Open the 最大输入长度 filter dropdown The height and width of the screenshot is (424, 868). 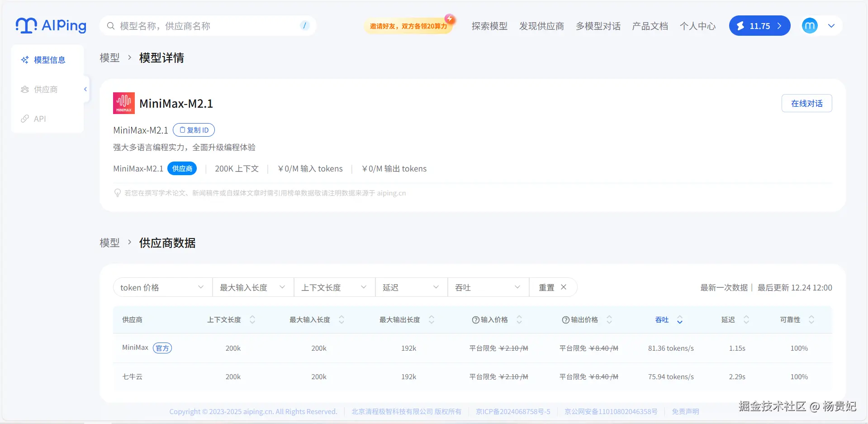(253, 287)
